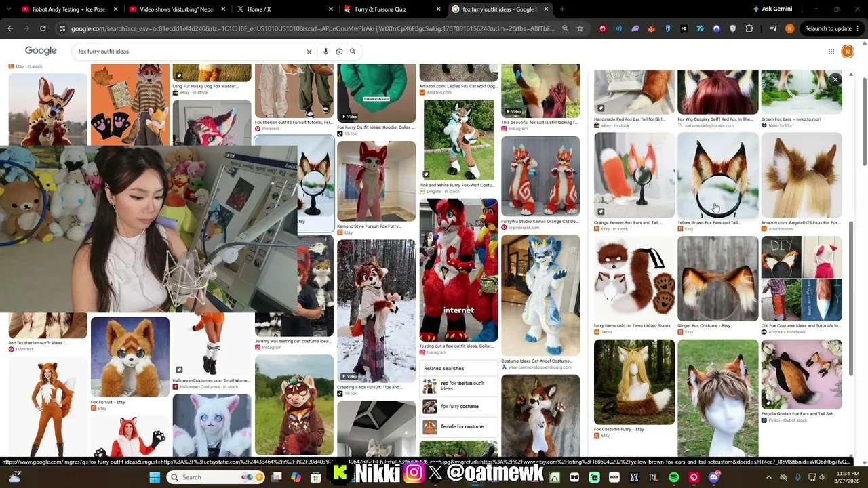
Task: Open the taskbar weather widget
Action: [14, 477]
